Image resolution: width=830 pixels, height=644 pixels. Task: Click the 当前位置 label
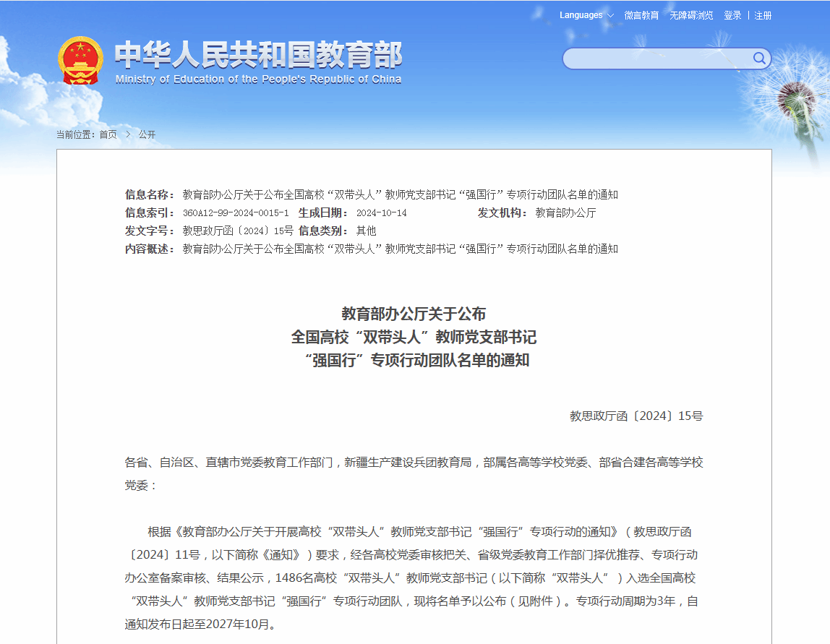tap(76, 134)
